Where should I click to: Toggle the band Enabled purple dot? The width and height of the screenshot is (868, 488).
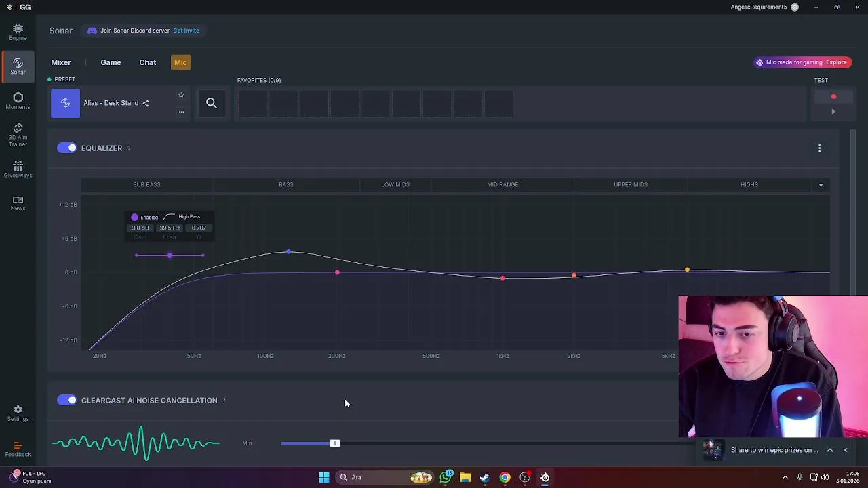[x=134, y=217]
